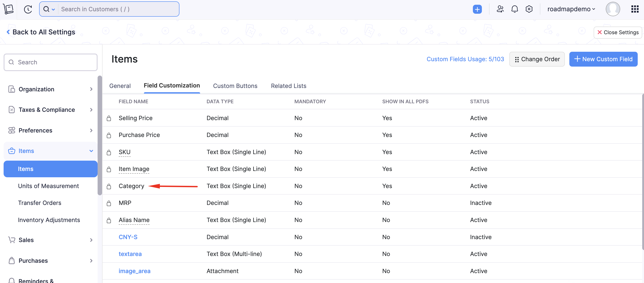
Task: Click lock icon beside Alias Name field
Action: (109, 220)
